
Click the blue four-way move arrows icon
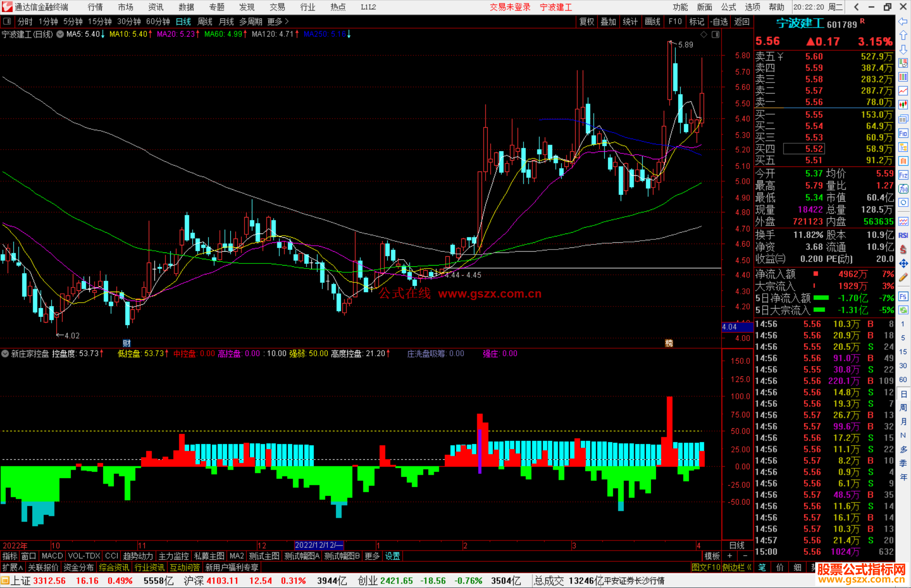pos(903,263)
